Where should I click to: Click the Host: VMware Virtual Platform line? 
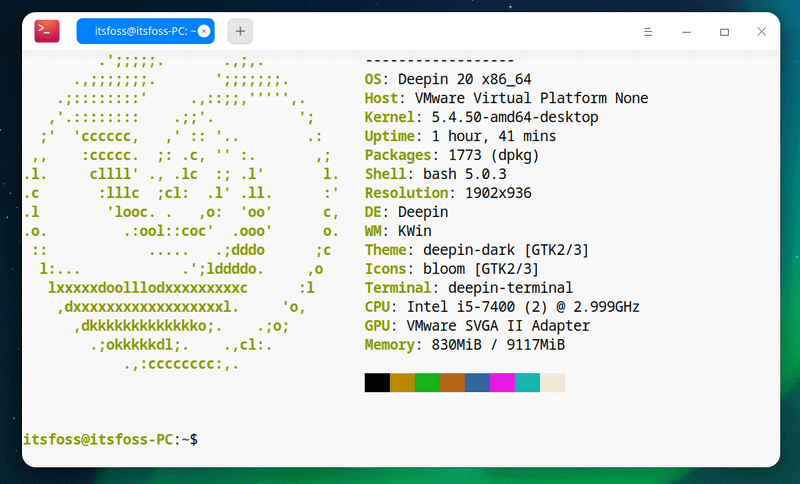point(506,98)
